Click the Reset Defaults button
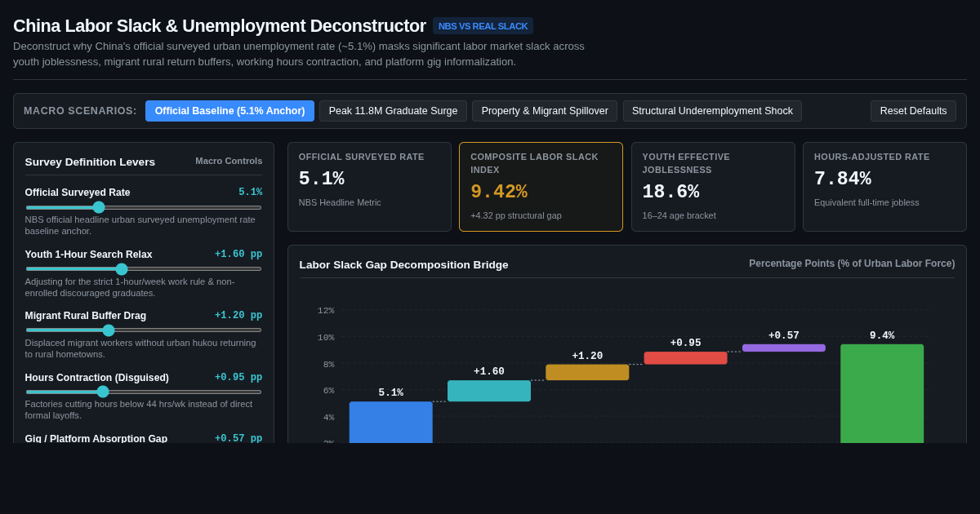Image resolution: width=980 pixels, height=514 pixels. 913,111
